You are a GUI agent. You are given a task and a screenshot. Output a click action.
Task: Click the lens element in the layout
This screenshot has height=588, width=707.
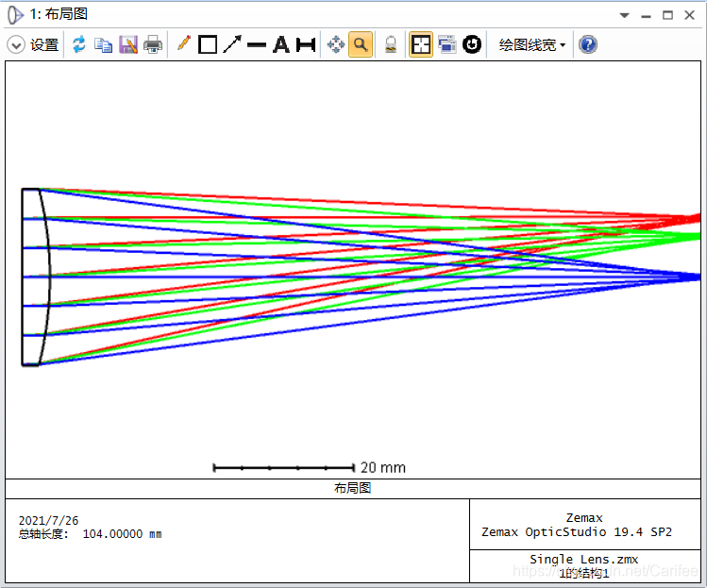(x=36, y=277)
